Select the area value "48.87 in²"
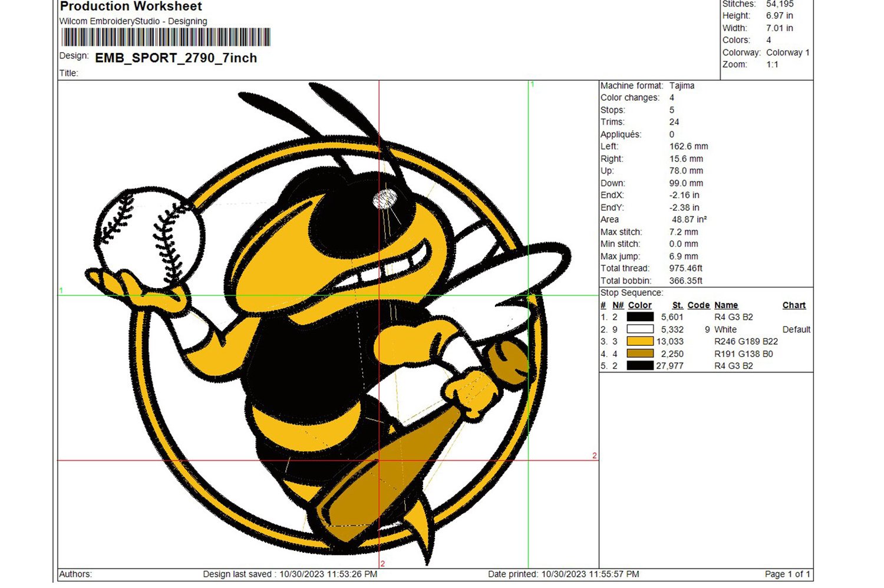Viewport: 884px width, 588px height. 690,219
